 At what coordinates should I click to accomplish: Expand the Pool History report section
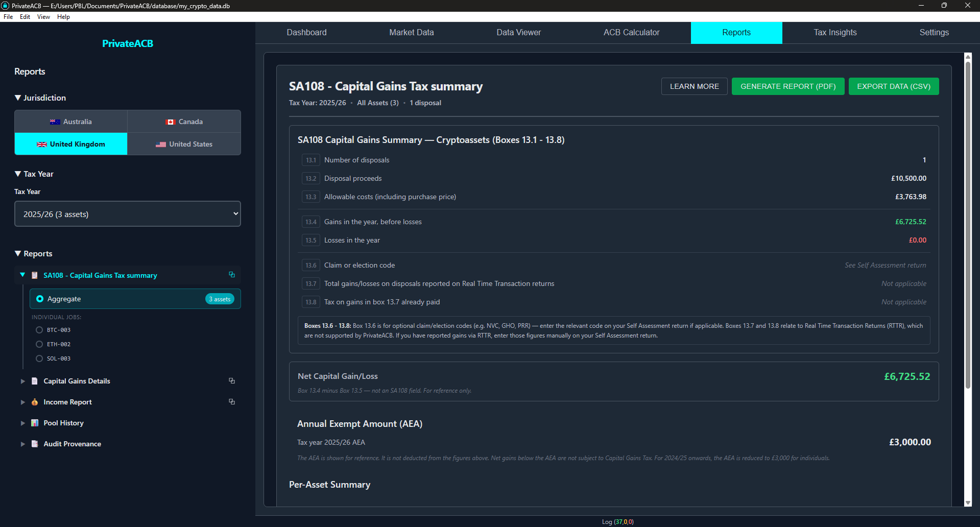coord(22,423)
